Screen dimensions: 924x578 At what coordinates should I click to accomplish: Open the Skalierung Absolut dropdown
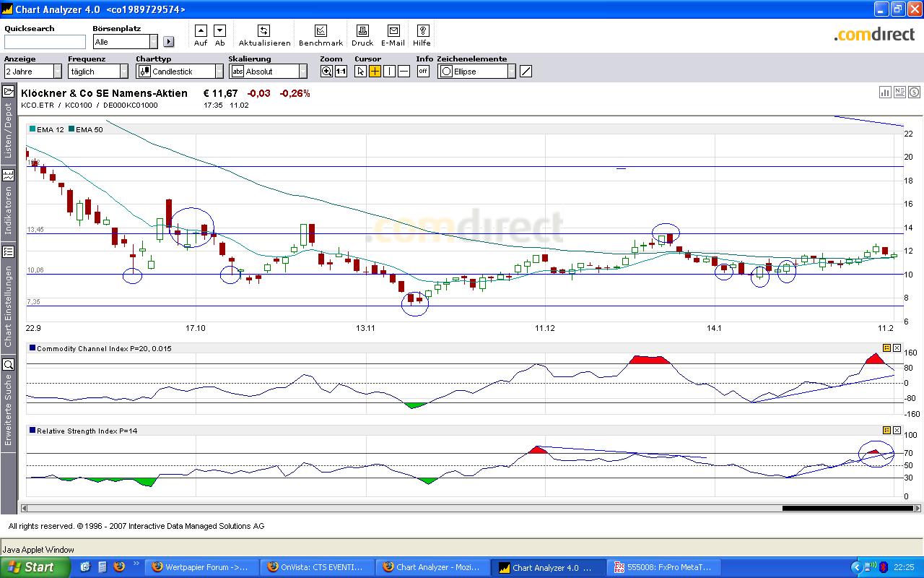[269, 71]
